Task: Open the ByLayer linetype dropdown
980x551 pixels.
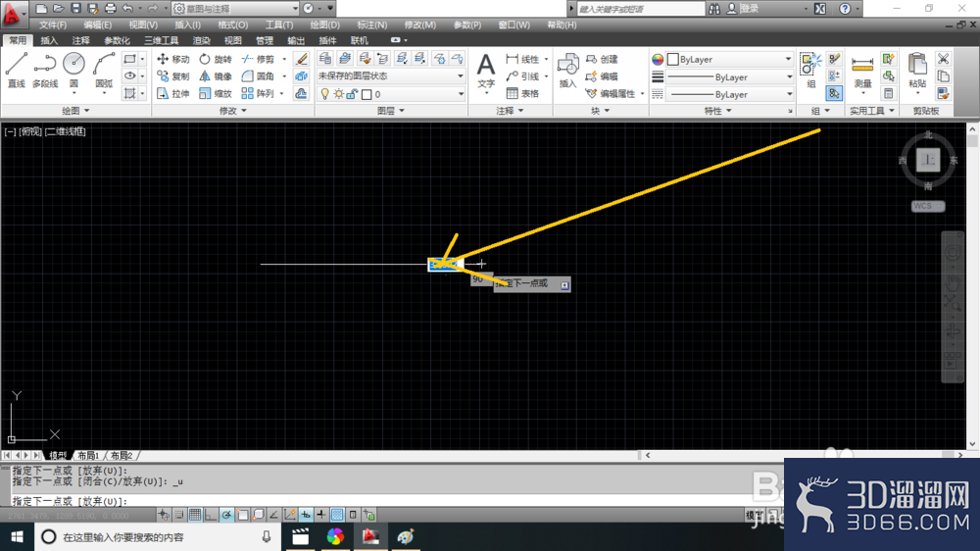Action: tap(729, 94)
